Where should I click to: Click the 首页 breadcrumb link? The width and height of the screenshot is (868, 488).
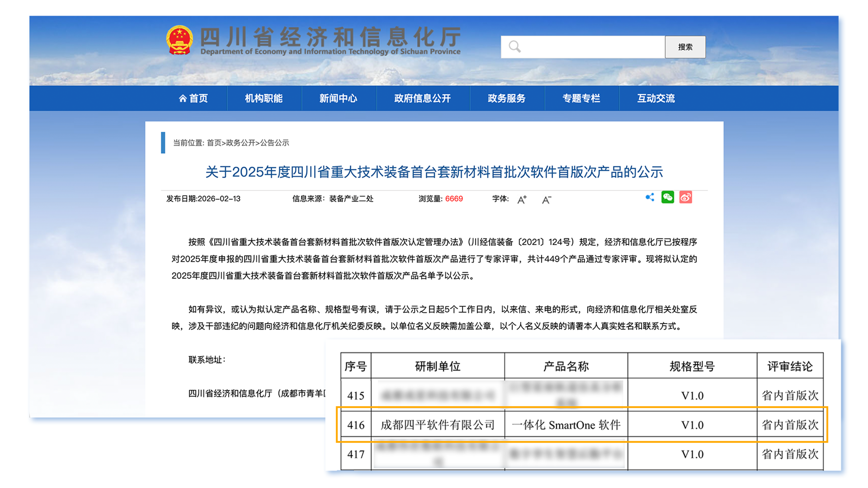(x=214, y=143)
